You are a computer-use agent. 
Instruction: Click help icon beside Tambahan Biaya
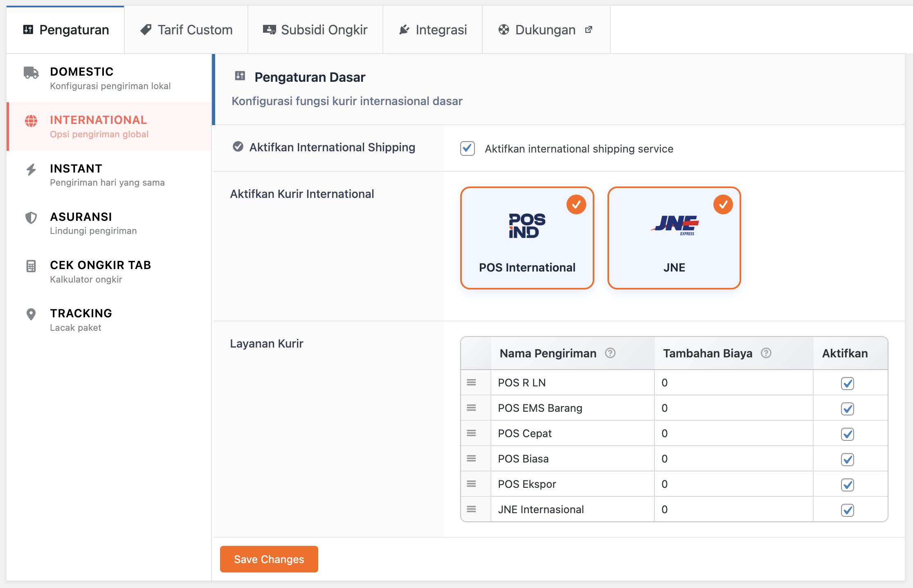pyautogui.click(x=766, y=353)
